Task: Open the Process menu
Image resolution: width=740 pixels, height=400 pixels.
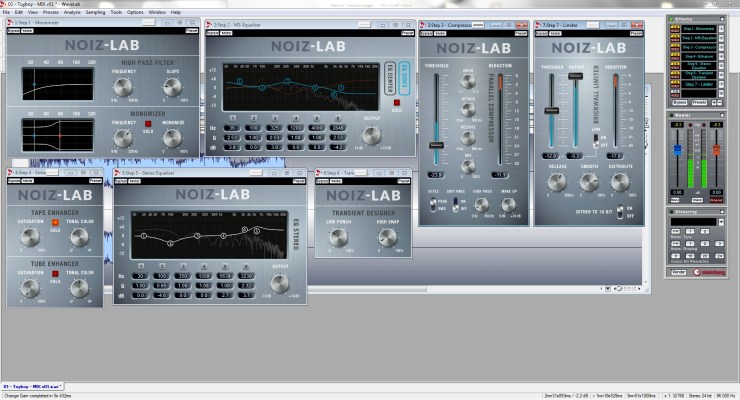Action: [x=50, y=12]
